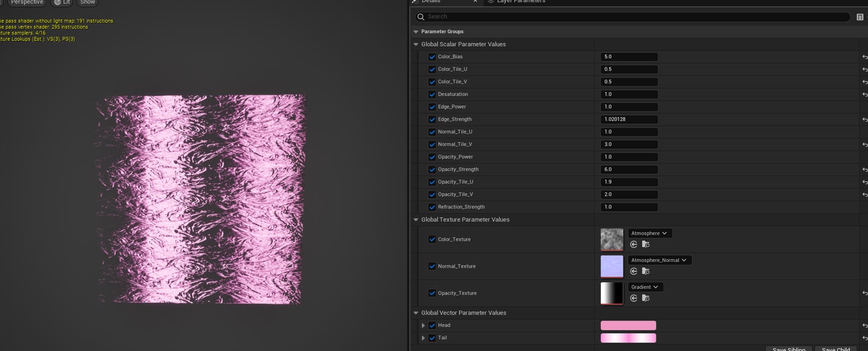Open the Show viewport menu

click(88, 2)
